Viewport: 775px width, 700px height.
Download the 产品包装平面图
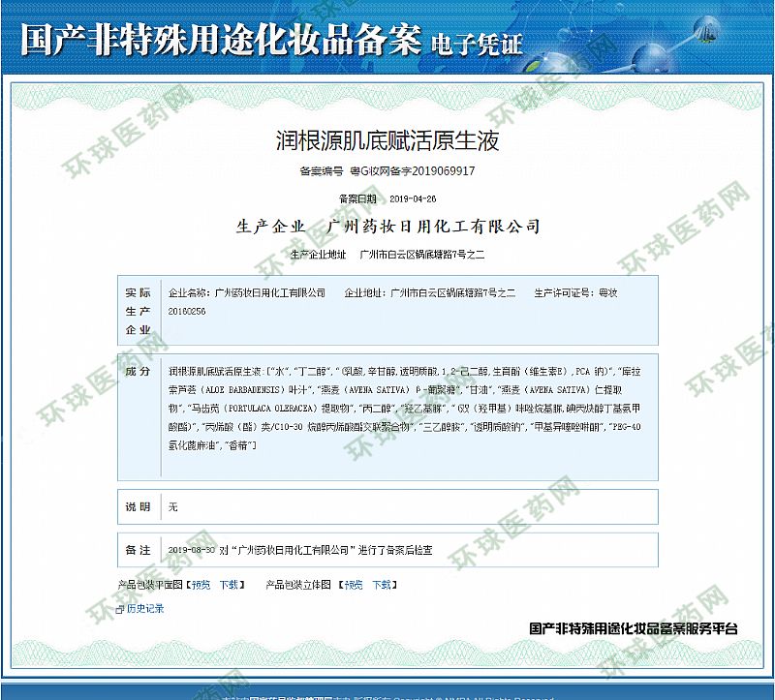point(229,585)
